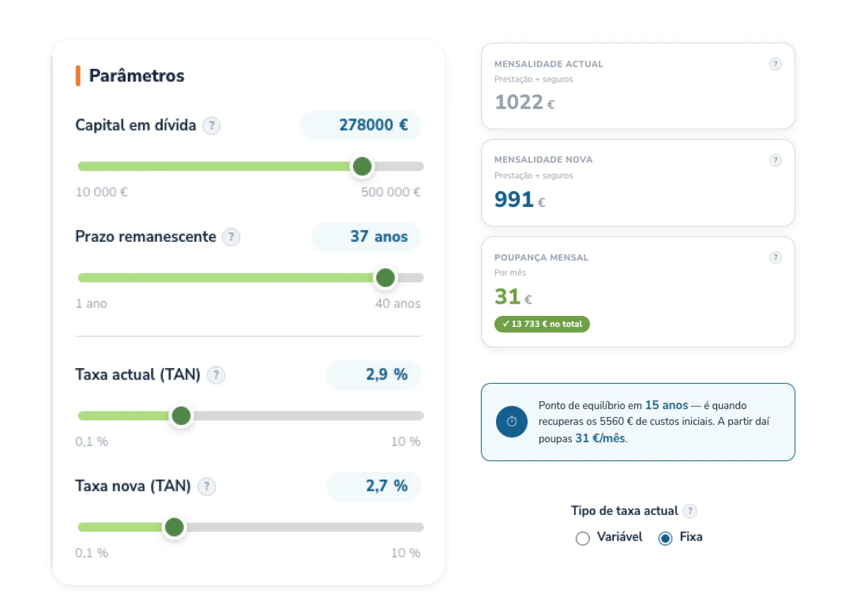The width and height of the screenshot is (853, 616).
Task: Select the Variável rate type
Action: [x=582, y=538]
